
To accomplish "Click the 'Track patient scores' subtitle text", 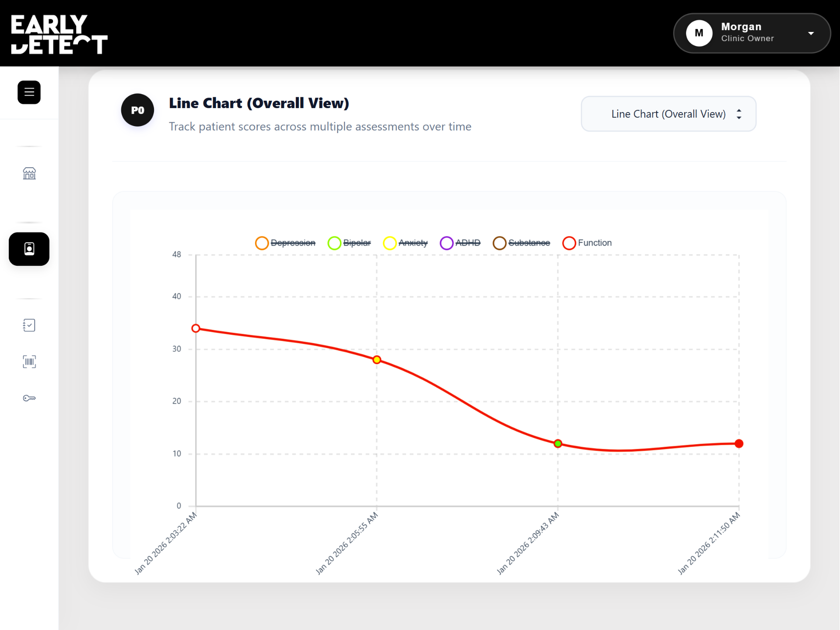I will click(x=320, y=127).
